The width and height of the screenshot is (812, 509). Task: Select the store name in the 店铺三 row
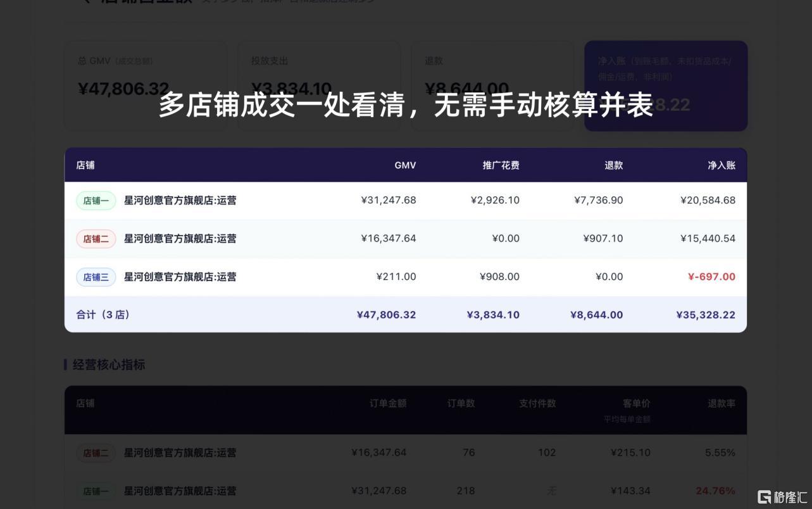pyautogui.click(x=180, y=277)
